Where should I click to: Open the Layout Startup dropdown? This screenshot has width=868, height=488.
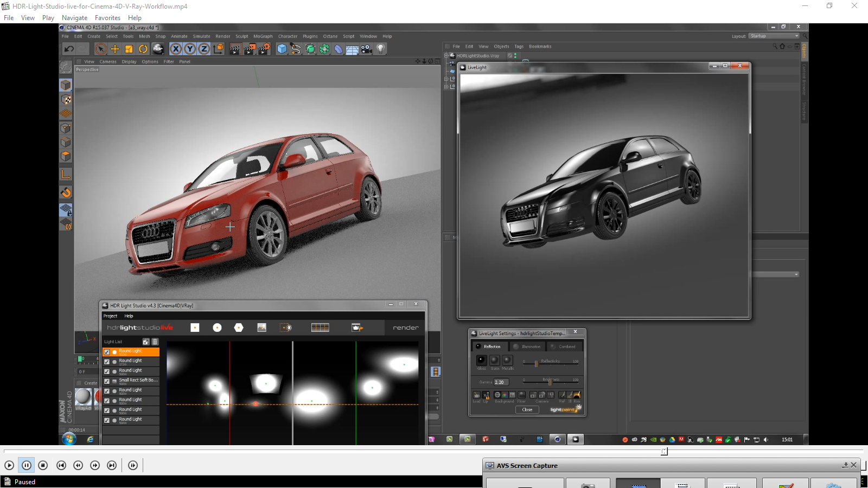point(774,36)
